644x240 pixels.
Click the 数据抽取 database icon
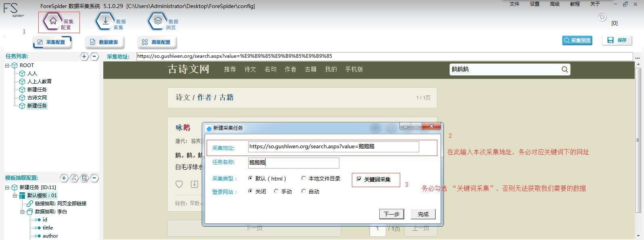[x=30, y=212]
